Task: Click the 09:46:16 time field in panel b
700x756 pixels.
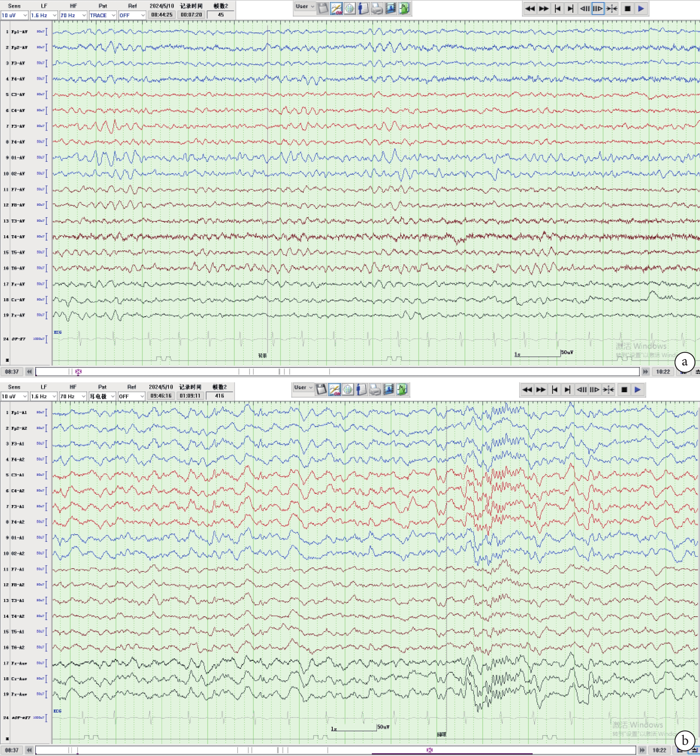Action: coord(161,396)
